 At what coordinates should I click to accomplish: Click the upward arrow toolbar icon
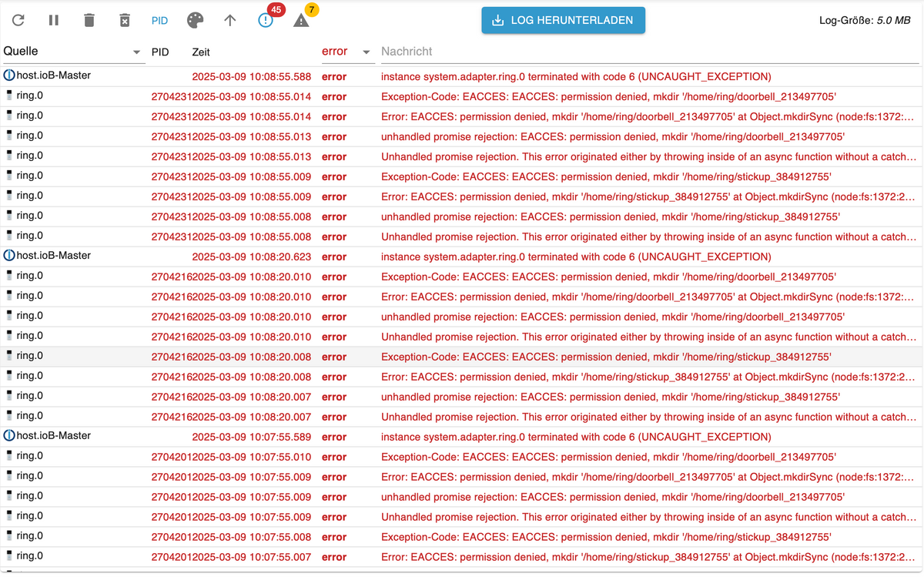pos(230,20)
